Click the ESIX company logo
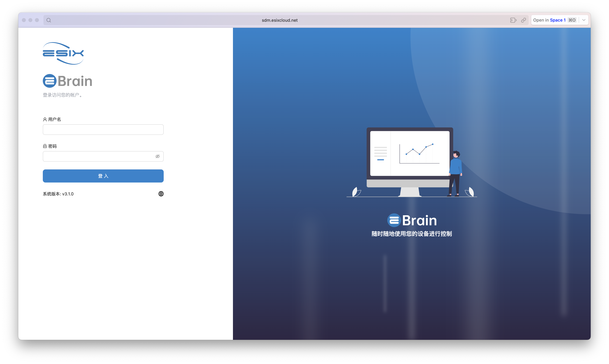Viewport: 609px width, 364px height. (63, 53)
